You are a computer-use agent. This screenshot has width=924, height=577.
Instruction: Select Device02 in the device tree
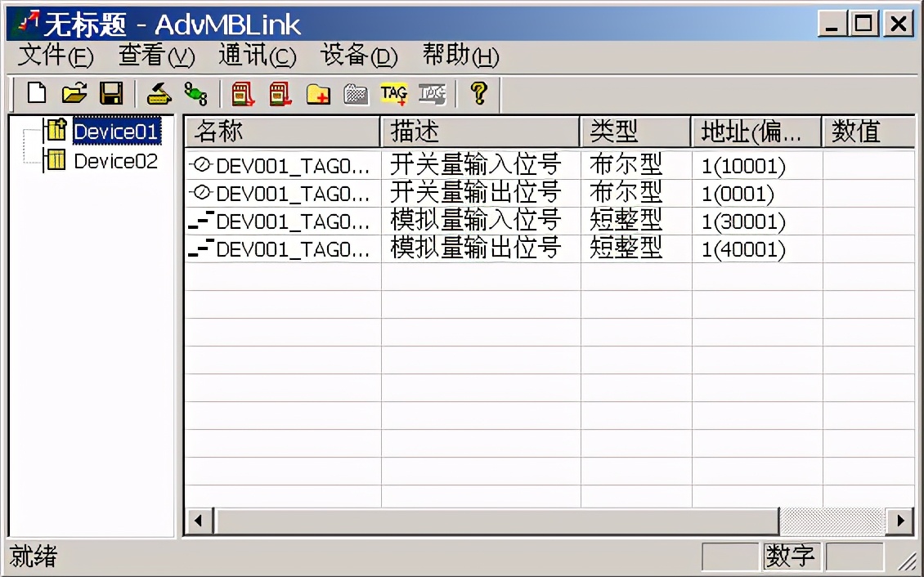pyautogui.click(x=116, y=161)
